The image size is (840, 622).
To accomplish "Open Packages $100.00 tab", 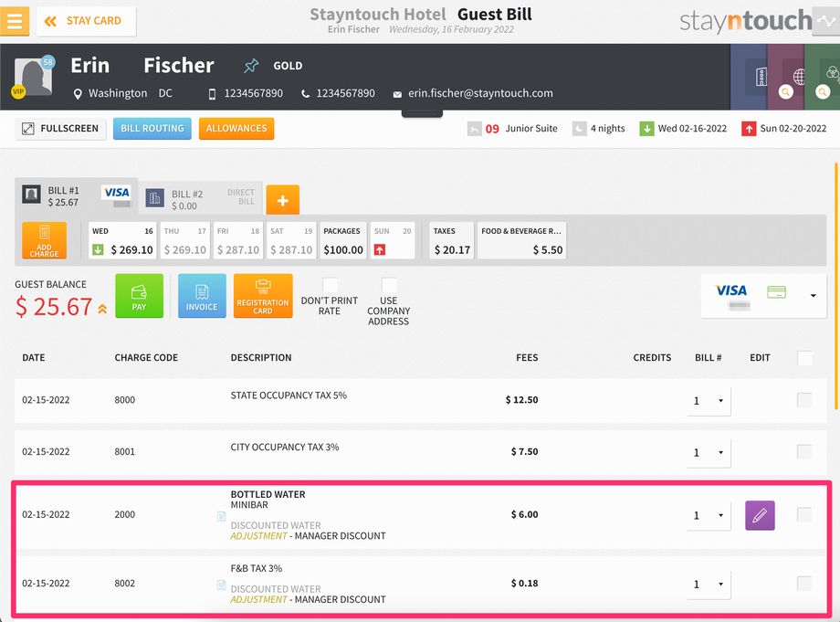I will 343,240.
